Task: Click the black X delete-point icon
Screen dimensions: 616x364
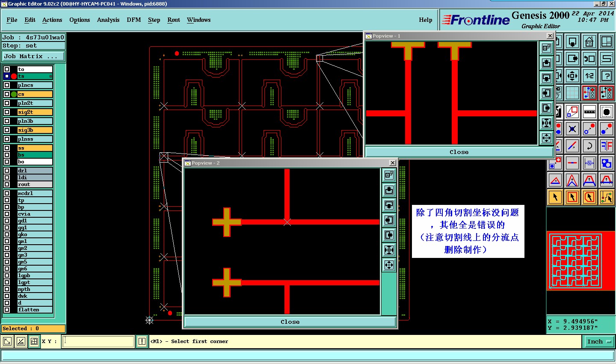Action: click(572, 129)
